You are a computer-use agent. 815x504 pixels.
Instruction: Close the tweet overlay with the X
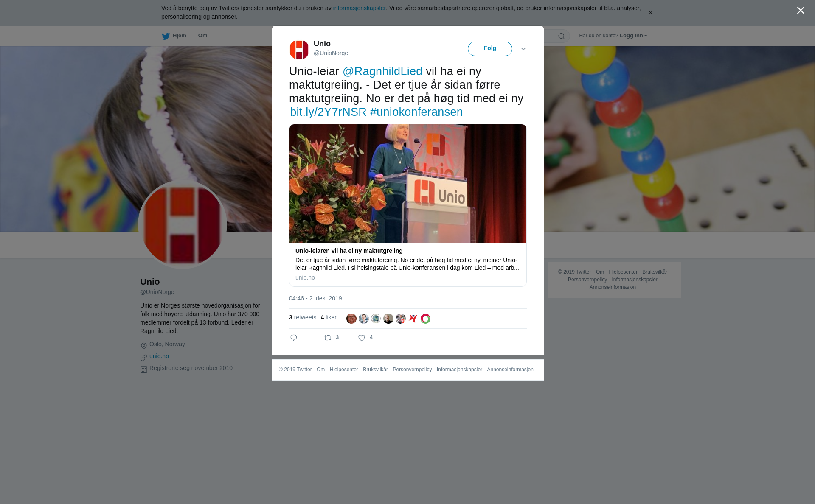(x=801, y=11)
